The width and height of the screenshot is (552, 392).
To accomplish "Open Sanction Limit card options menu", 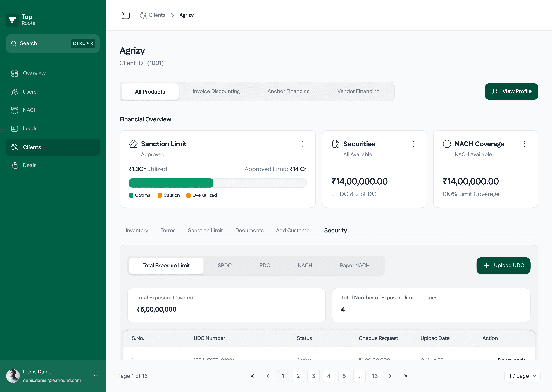I will pos(302,144).
